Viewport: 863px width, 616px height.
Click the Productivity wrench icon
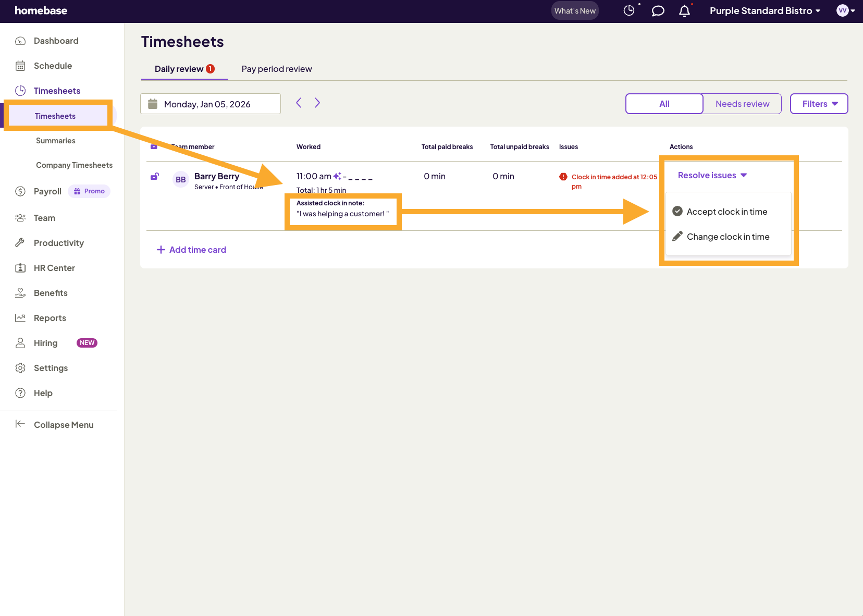coord(20,243)
